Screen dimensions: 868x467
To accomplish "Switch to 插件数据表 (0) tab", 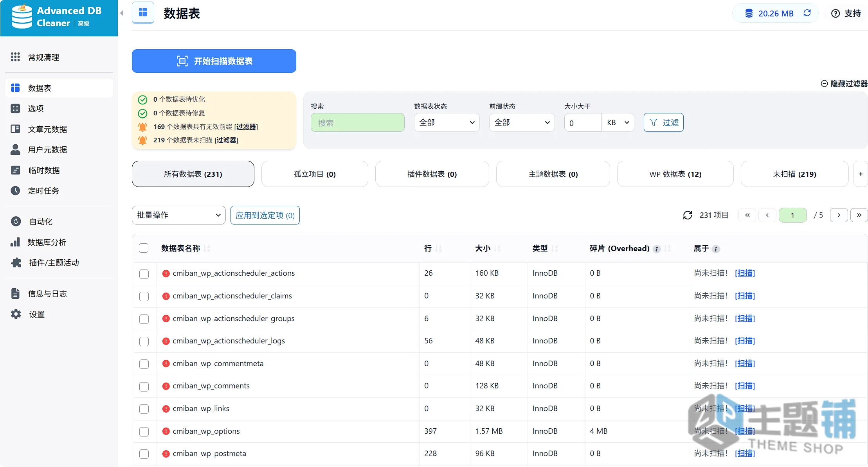I will [432, 174].
